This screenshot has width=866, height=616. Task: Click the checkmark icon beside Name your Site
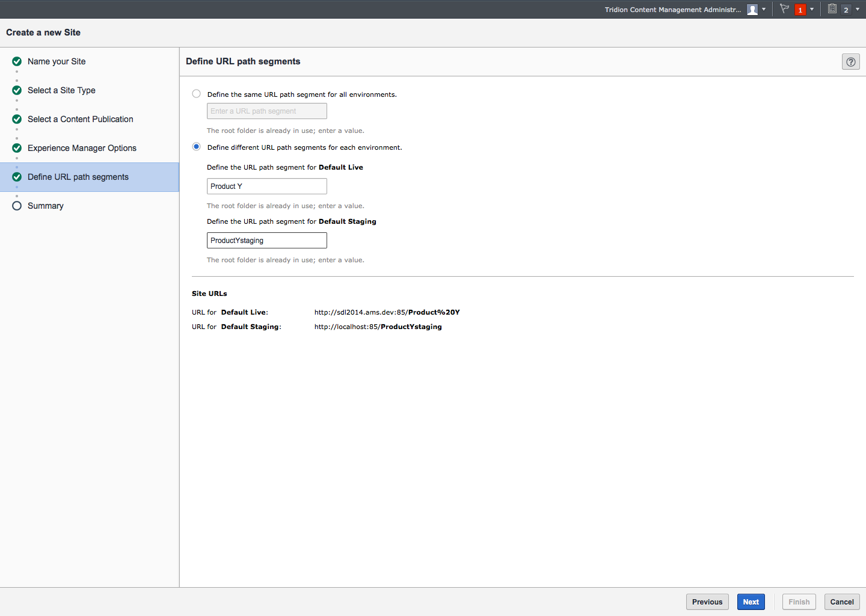tap(17, 61)
